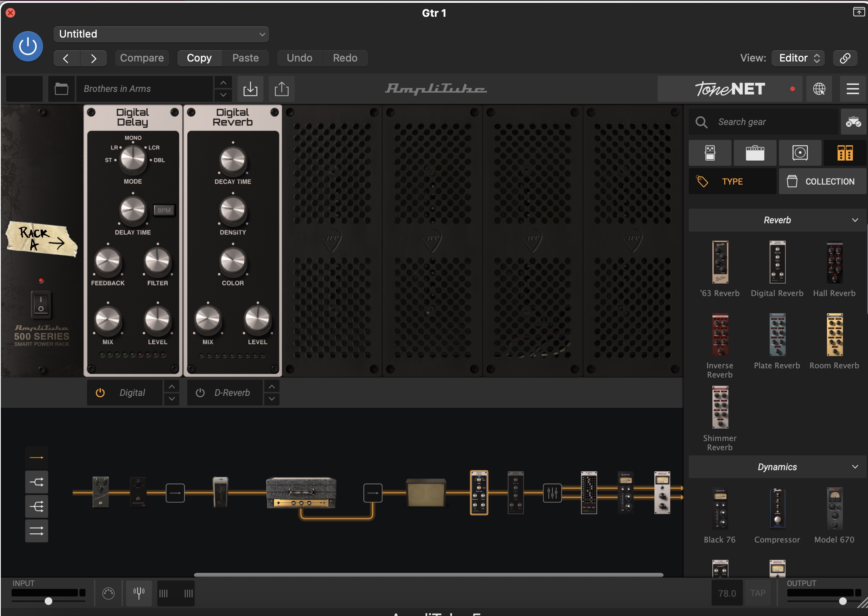This screenshot has width=868, height=616.
Task: Click the custom shop cart icon
Action: tap(853, 122)
